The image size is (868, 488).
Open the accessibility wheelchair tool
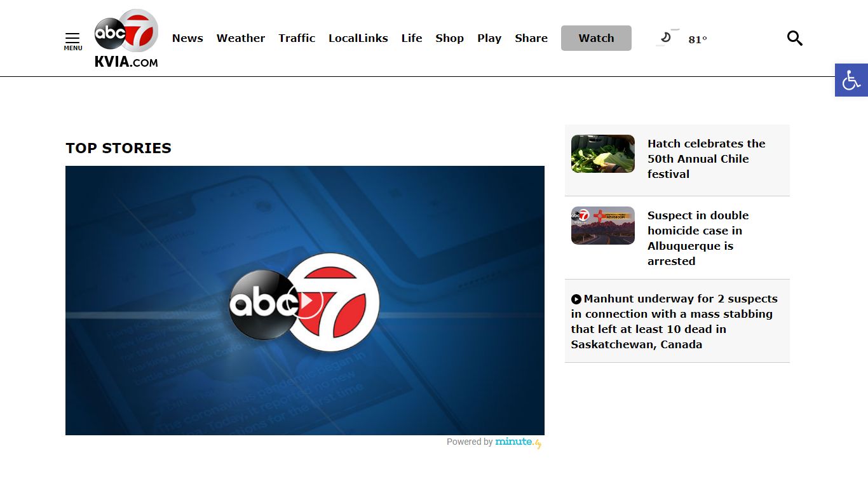click(x=851, y=80)
